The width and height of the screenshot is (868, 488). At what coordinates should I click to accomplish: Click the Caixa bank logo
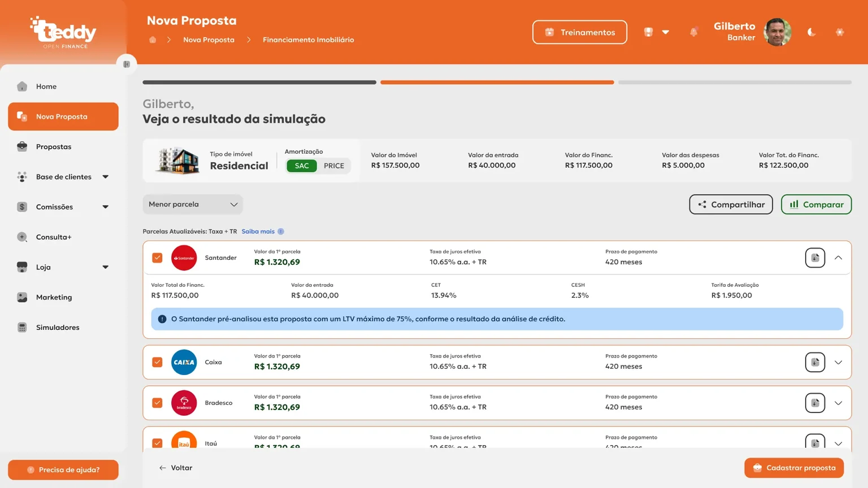184,362
